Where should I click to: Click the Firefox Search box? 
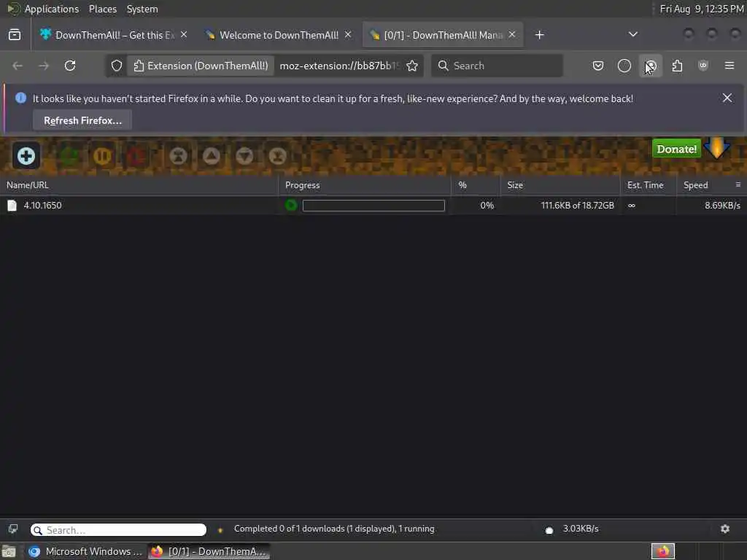pos(497,66)
